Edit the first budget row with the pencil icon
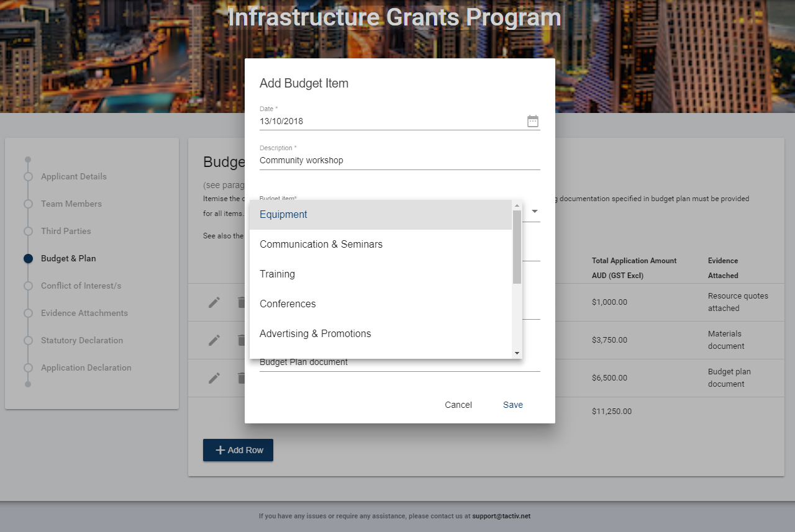 tap(214, 302)
